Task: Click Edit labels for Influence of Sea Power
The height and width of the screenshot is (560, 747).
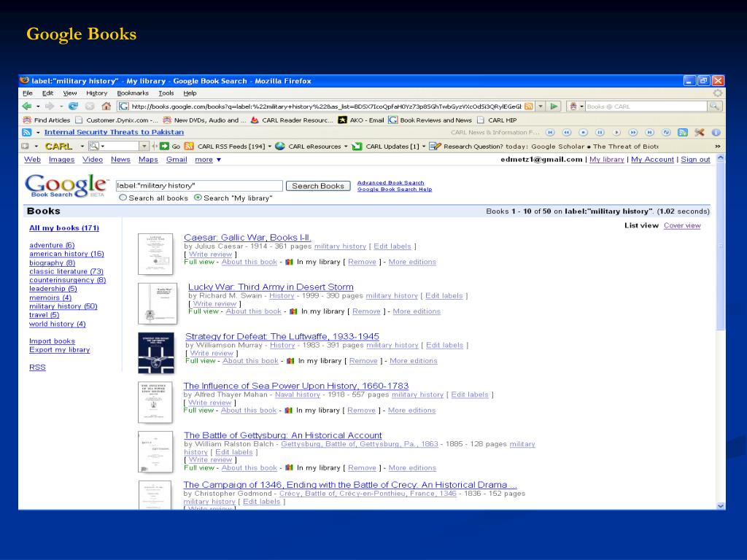Action: coord(470,394)
